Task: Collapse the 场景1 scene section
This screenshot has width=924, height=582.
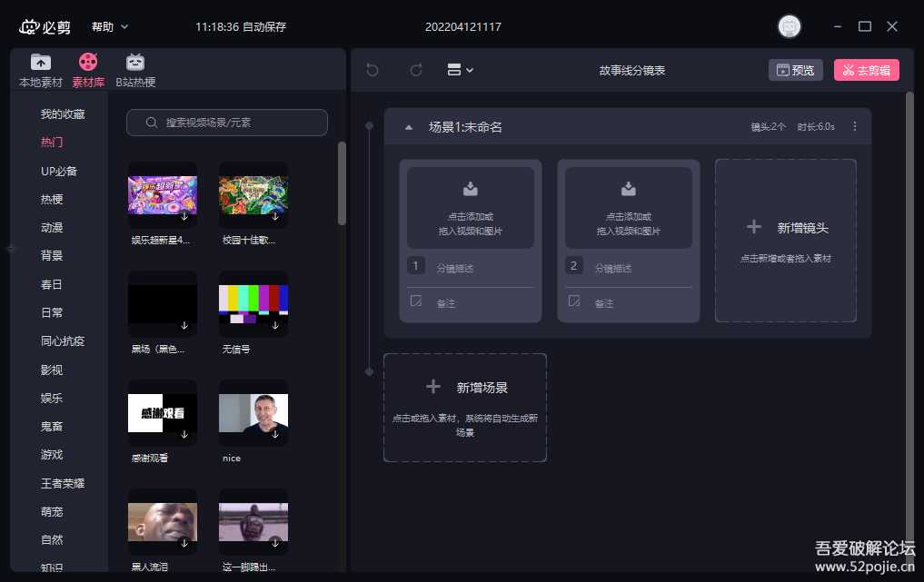Action: pos(409,127)
